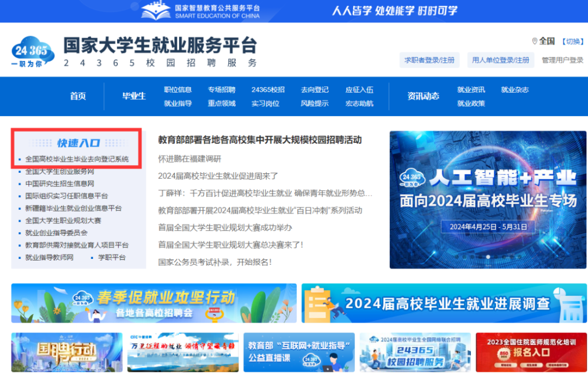
Task: Open 职位信息 in navigation
Action: (177, 90)
